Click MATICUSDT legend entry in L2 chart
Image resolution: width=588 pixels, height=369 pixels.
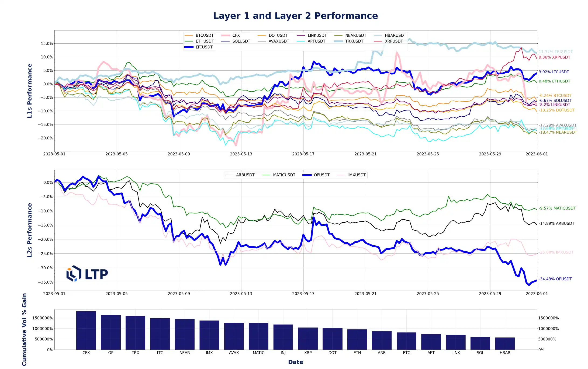click(279, 175)
